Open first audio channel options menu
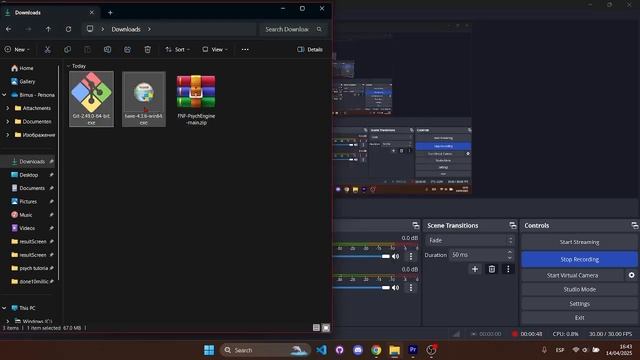This screenshot has height=360, width=640. tap(411, 256)
